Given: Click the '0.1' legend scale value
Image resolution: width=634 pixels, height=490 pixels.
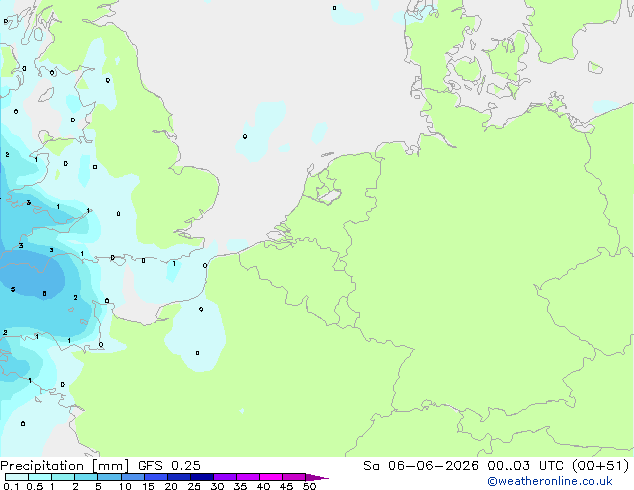Looking at the screenshot, I should coord(11,486).
